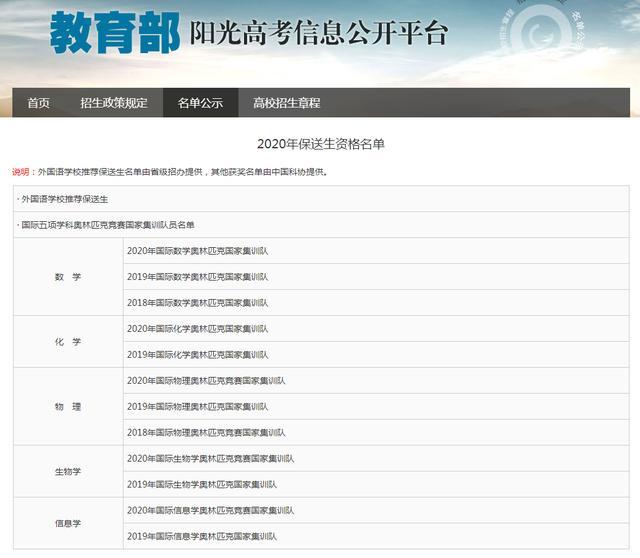Click the 数 学 subject cell
Screen dimensions: 640x558
tap(68, 277)
